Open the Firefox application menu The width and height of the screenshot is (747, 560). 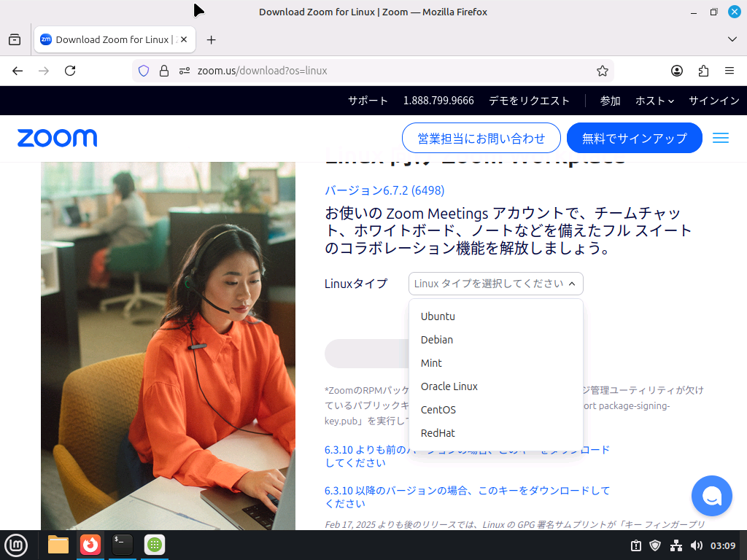coord(729,71)
